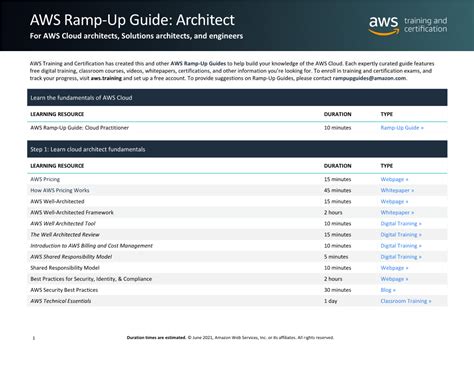Click the aws.training link in the intro paragraph
The height and width of the screenshot is (366, 474).
coord(106,78)
